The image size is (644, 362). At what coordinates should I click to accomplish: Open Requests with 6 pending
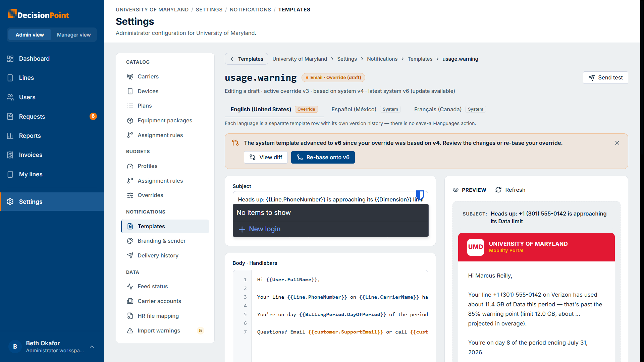coord(52,117)
